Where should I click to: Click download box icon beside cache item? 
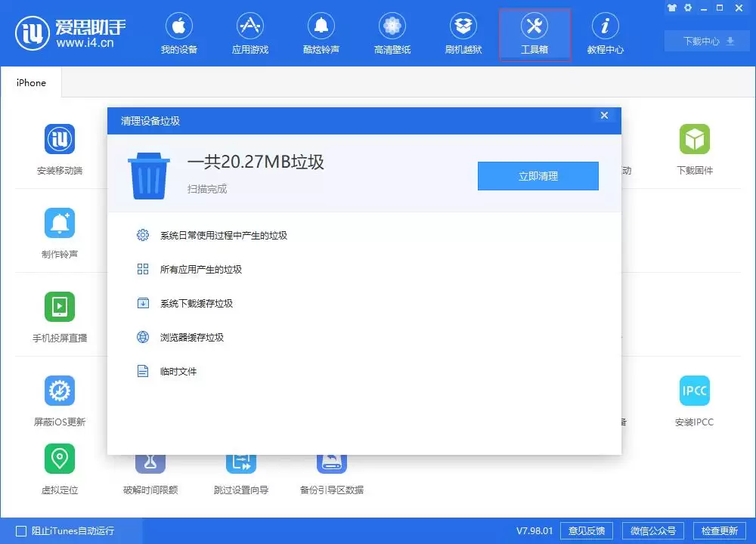(x=143, y=303)
